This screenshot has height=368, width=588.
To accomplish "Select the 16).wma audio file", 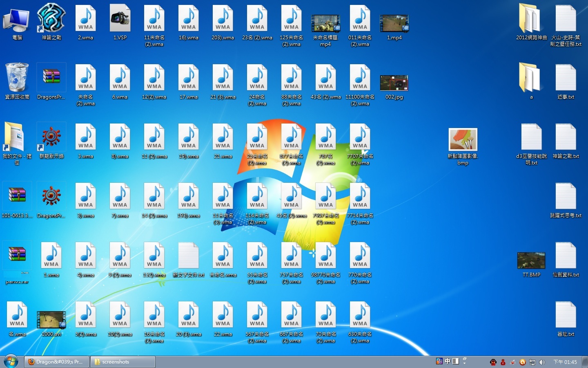I will (189, 22).
